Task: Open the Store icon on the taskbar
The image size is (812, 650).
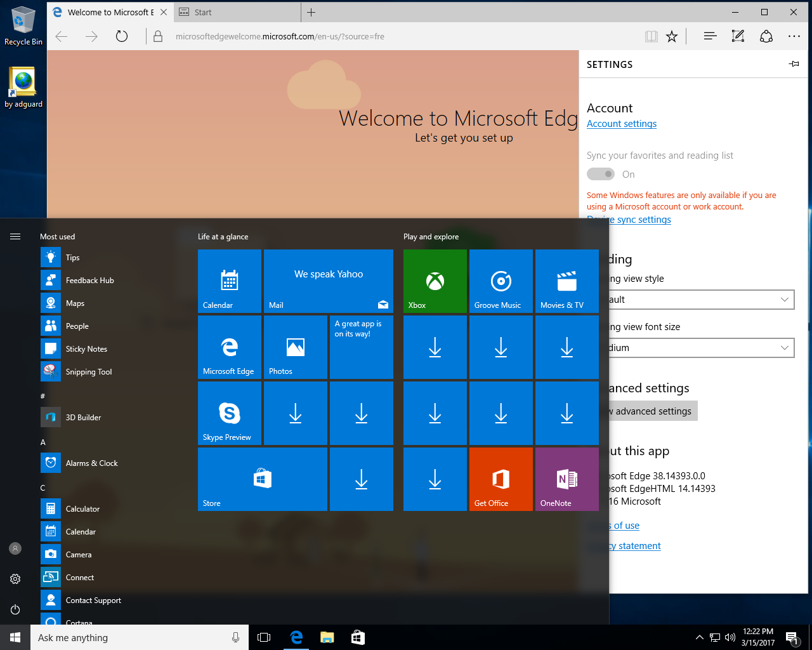Action: pyautogui.click(x=358, y=638)
